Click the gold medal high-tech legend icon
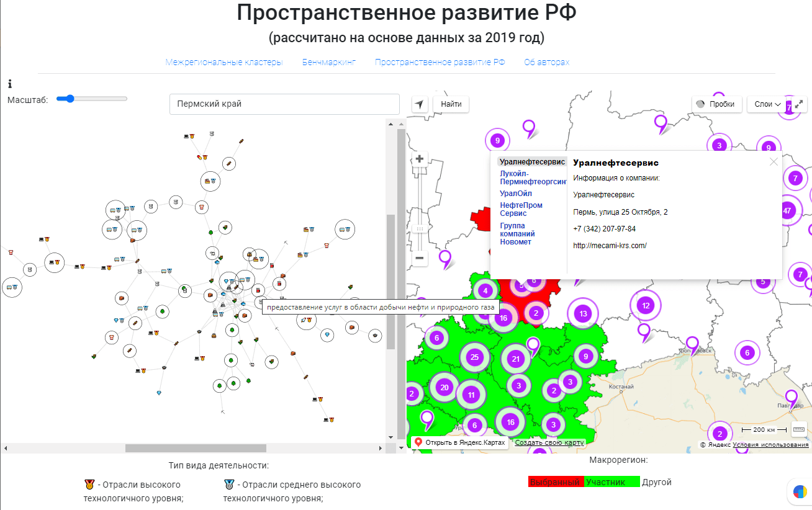Image resolution: width=812 pixels, height=510 pixels. (89, 485)
